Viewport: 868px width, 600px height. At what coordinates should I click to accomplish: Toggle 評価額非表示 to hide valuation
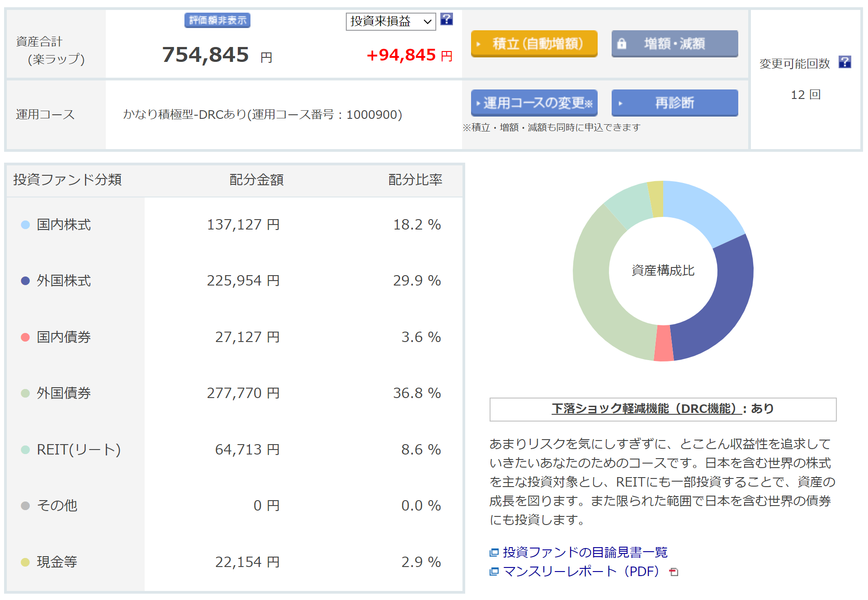217,20
